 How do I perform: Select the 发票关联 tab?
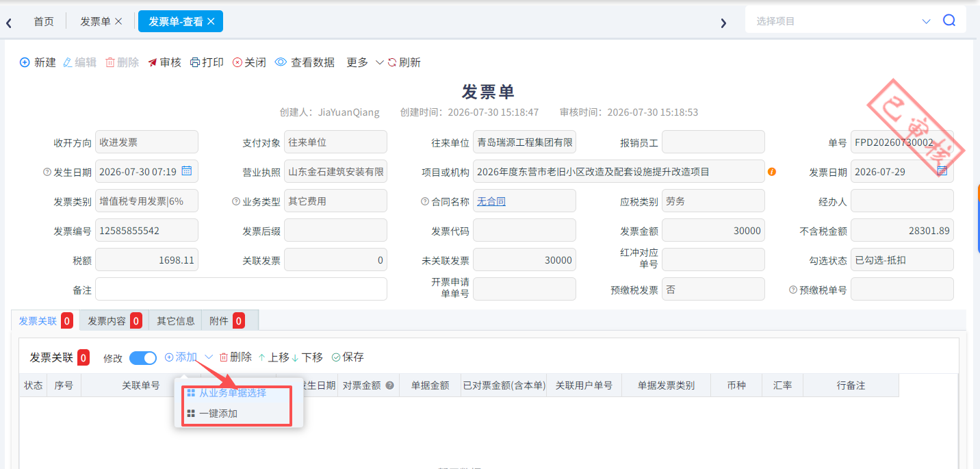(45, 320)
